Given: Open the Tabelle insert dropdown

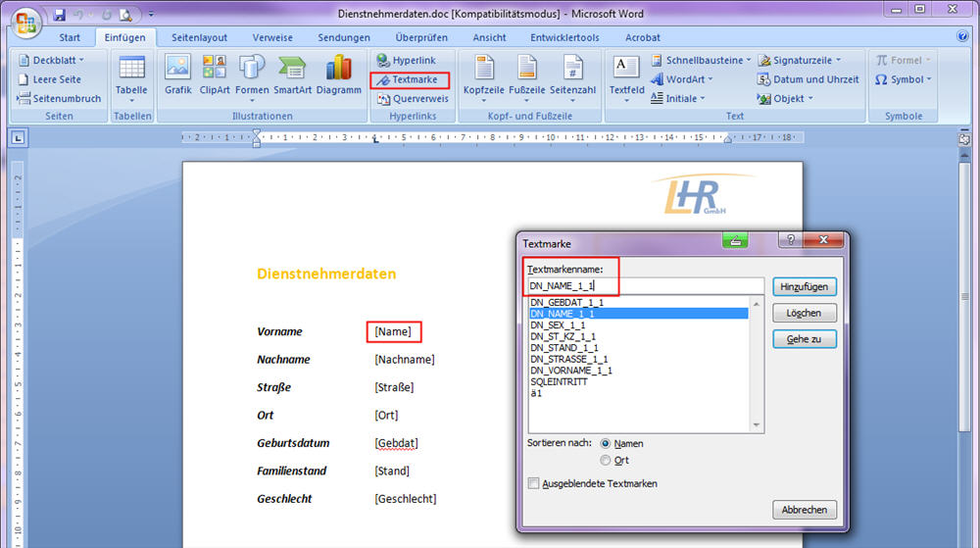Looking at the screenshot, I should click(131, 77).
